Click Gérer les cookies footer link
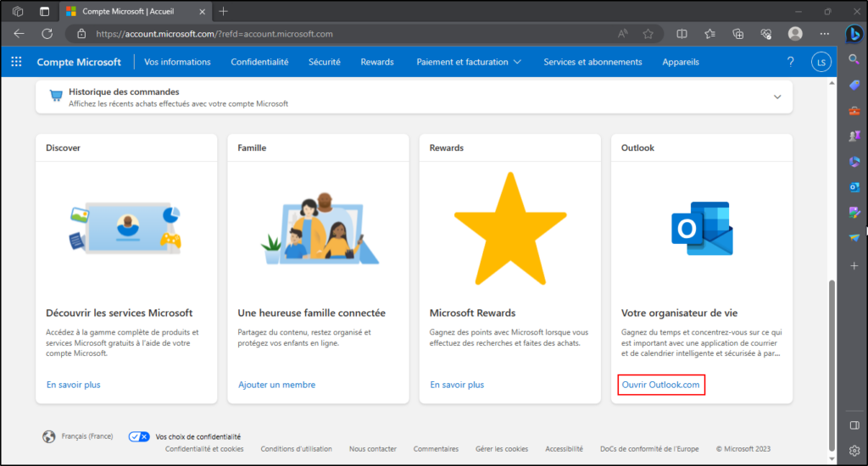868x466 pixels. (x=502, y=449)
